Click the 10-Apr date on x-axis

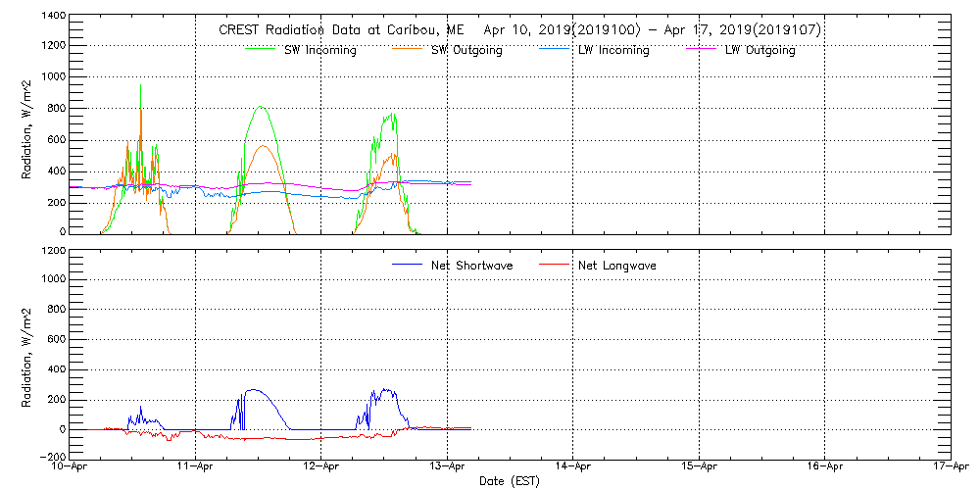[x=71, y=467]
